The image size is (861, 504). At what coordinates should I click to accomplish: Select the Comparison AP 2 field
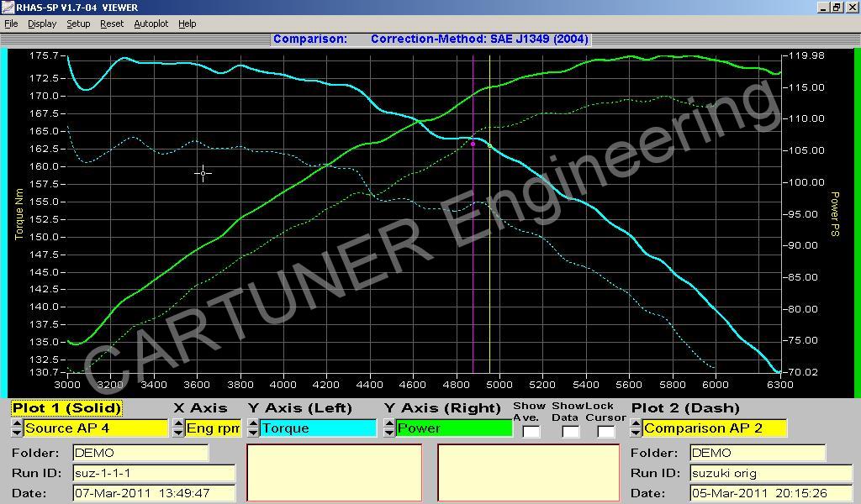715,428
